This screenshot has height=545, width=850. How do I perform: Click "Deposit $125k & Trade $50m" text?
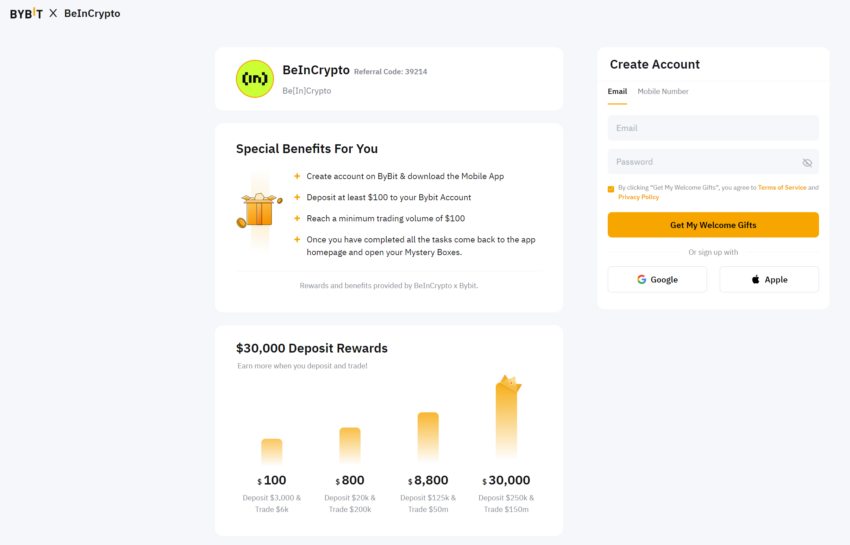pyautogui.click(x=428, y=503)
